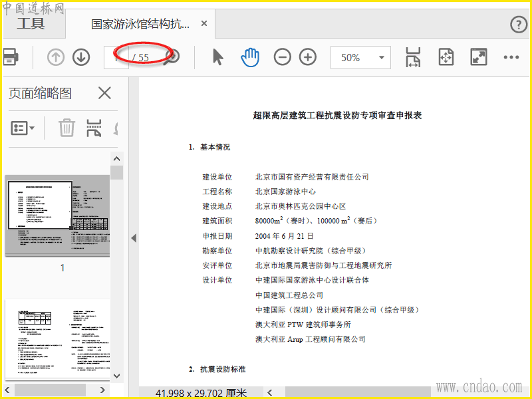Click document horizontal scroll left arrow

click(270, 392)
